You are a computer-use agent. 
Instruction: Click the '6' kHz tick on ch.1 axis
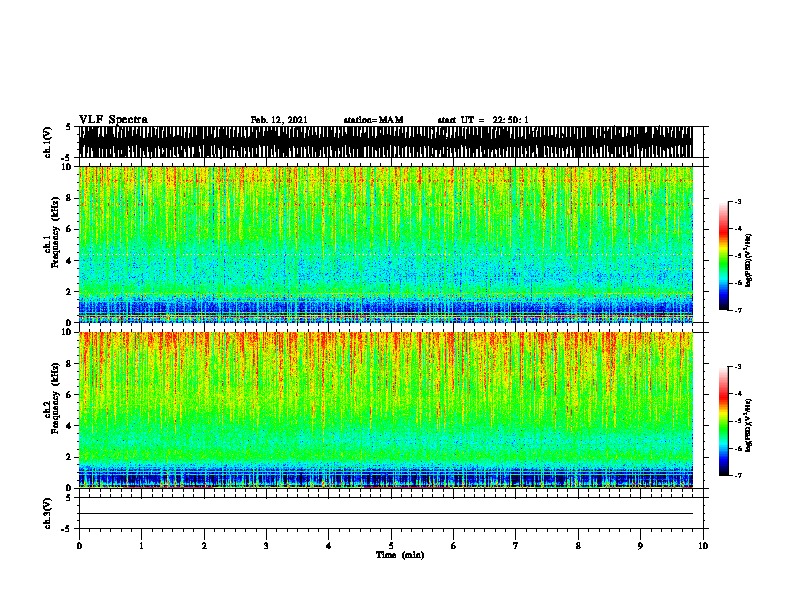click(70, 229)
